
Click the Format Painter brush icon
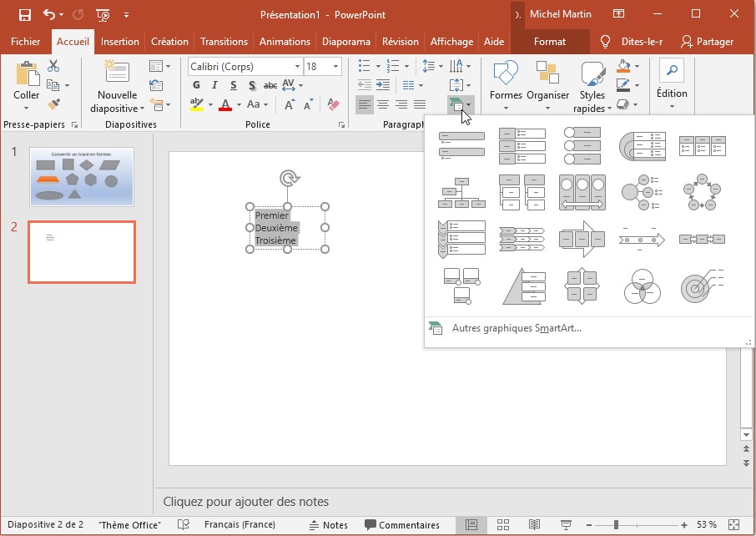coord(53,104)
